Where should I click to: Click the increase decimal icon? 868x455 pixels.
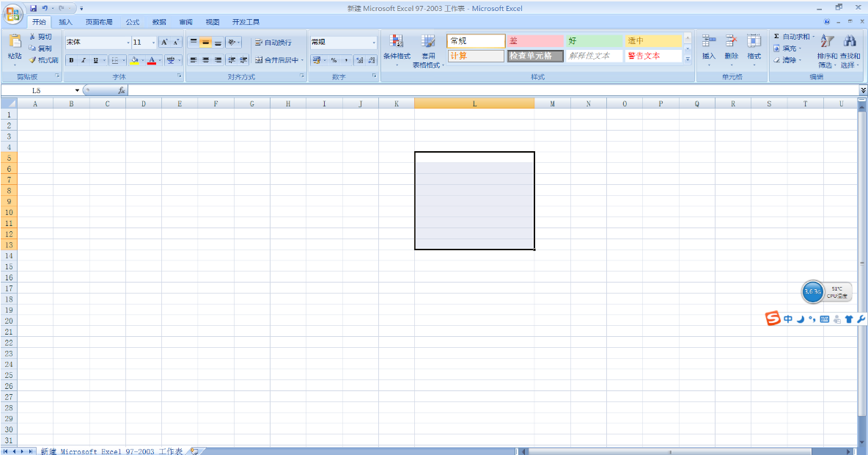[360, 60]
